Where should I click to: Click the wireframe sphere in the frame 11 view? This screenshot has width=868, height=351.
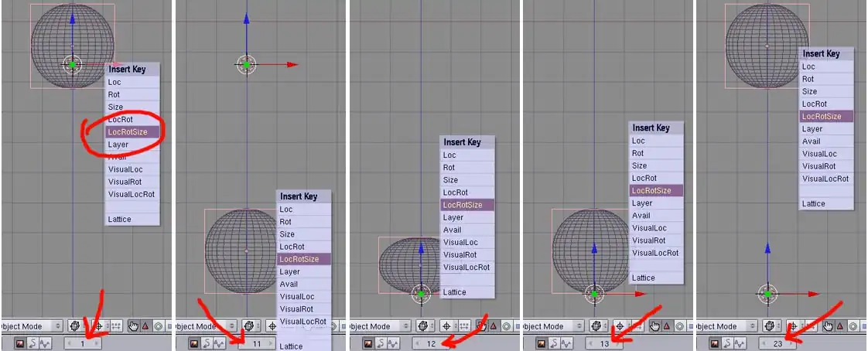tap(246, 249)
